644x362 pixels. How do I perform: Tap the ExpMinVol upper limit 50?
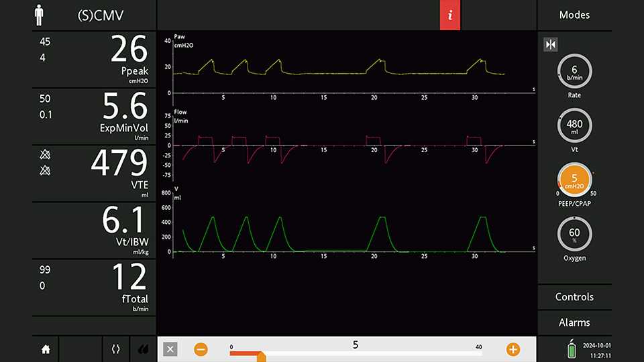pyautogui.click(x=45, y=99)
